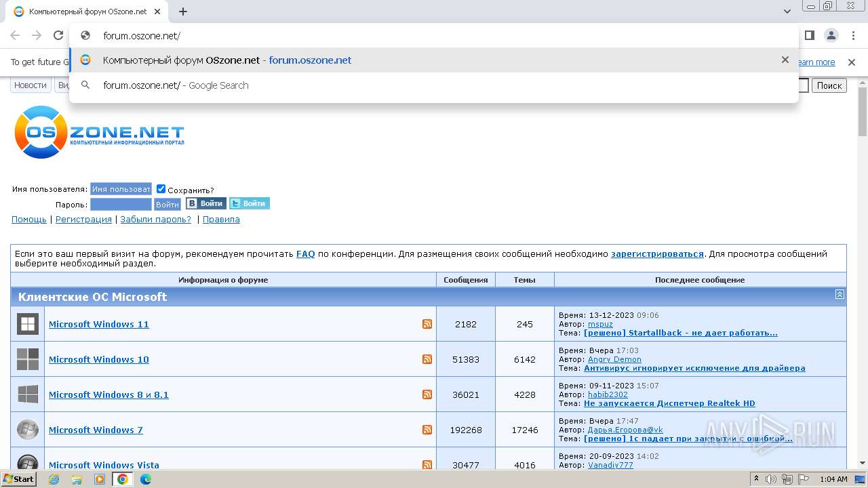
Task: Click the Windows 10 forum icon
Action: pos(28,359)
